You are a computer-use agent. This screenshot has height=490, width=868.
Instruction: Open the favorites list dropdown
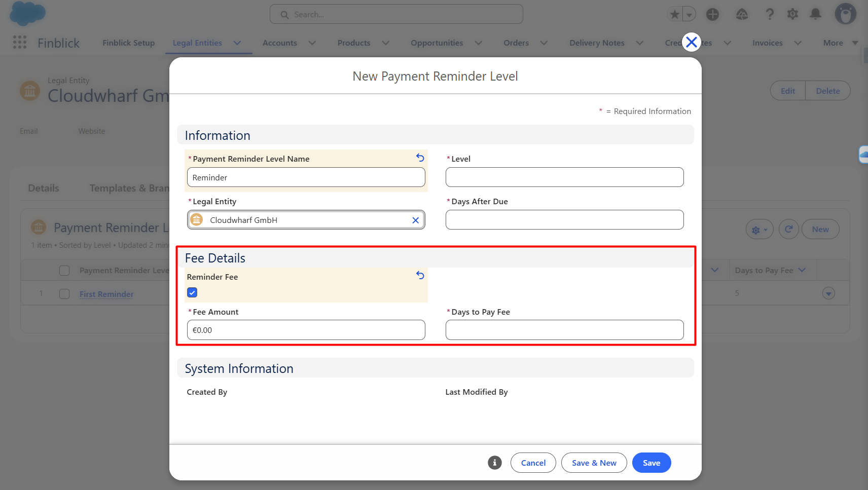tap(689, 14)
